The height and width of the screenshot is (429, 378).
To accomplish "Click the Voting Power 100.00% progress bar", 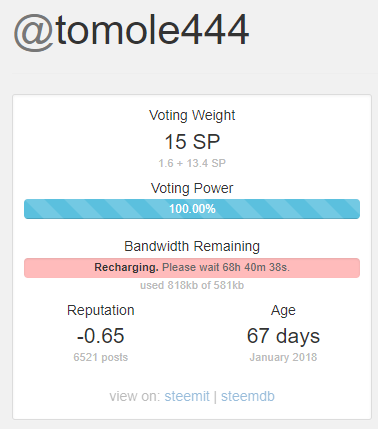I will 192,209.
